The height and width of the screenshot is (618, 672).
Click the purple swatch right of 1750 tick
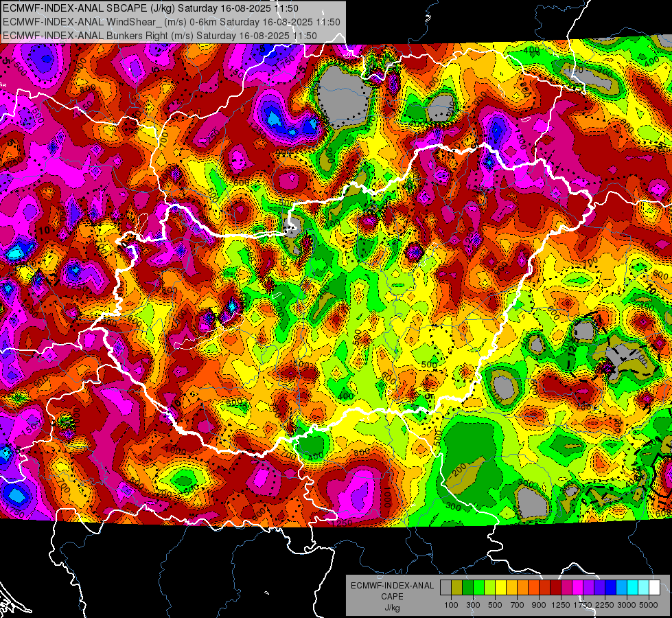(589, 587)
